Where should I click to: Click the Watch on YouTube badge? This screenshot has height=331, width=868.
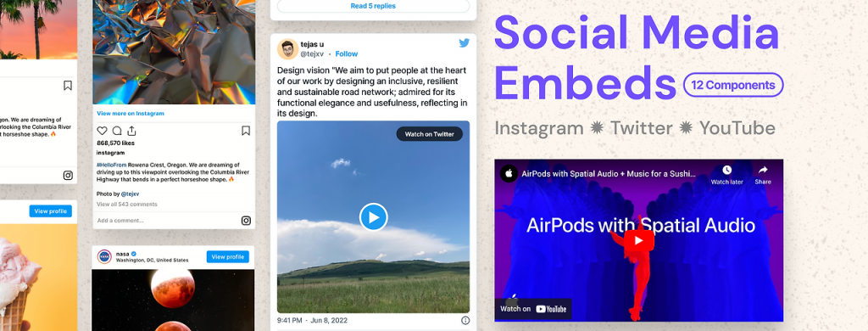point(533,309)
